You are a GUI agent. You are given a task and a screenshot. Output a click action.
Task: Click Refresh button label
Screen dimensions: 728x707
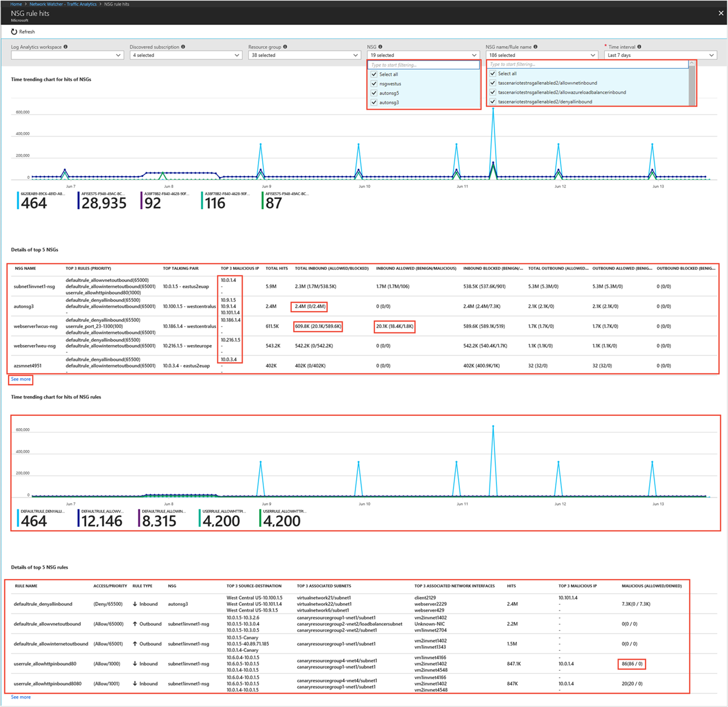click(x=27, y=32)
